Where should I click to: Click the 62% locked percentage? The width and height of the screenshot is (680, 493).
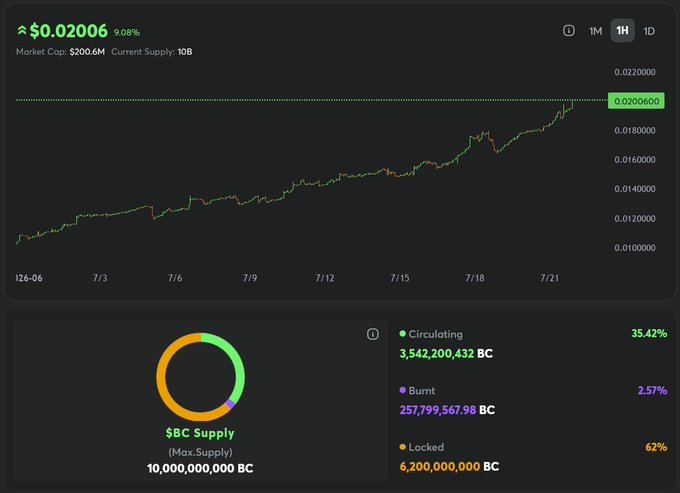(656, 447)
